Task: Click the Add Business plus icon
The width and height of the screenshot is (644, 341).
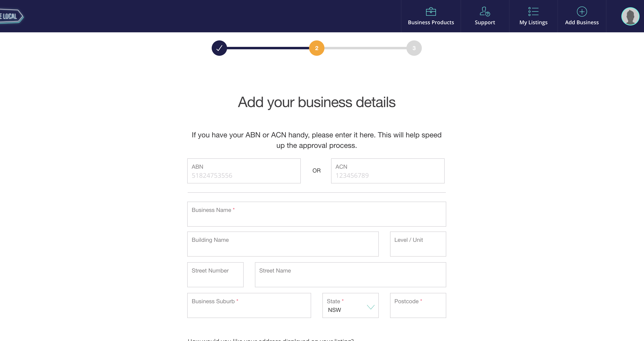Action: click(x=582, y=12)
